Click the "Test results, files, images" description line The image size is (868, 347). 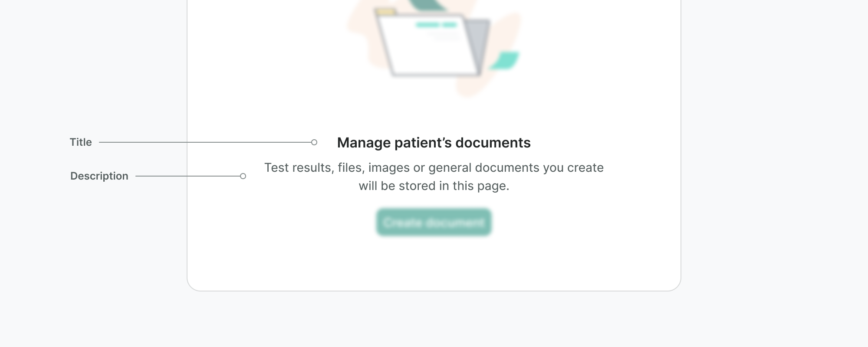click(x=434, y=168)
